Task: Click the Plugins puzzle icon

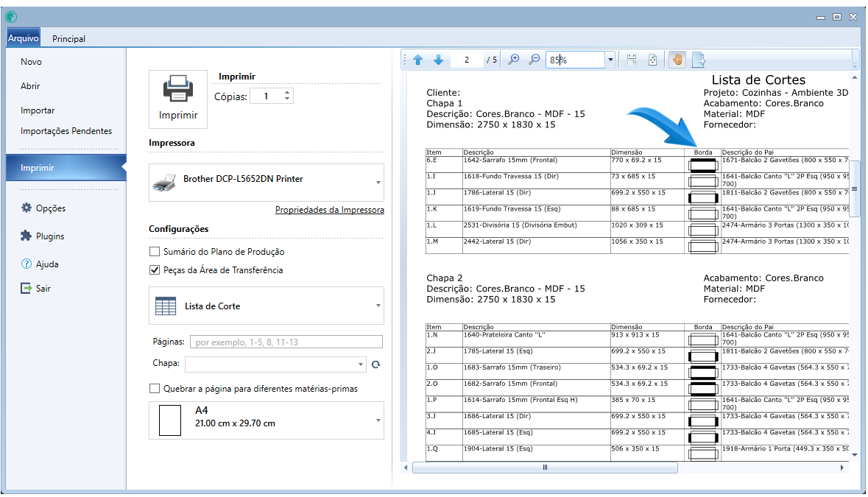Action: tap(26, 236)
